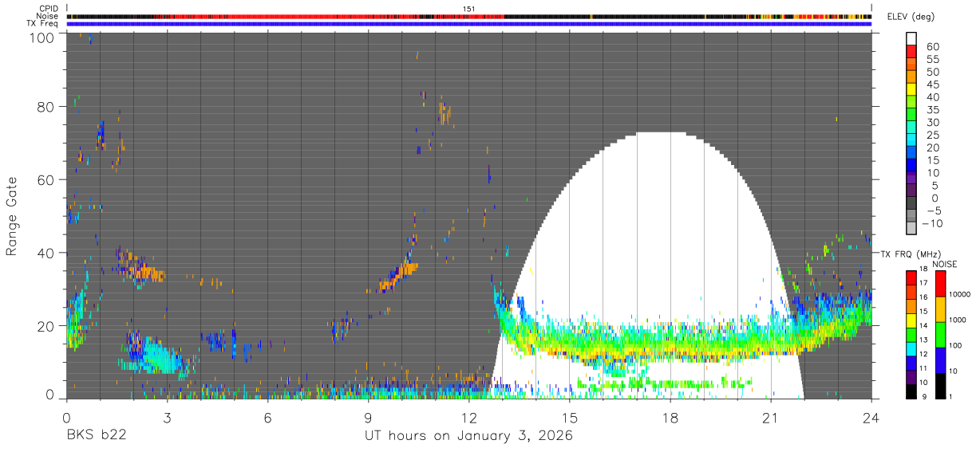This screenshot has width=980, height=452.
Task: Click the 'ELEV (deg)' colorbar title
Action: [911, 18]
